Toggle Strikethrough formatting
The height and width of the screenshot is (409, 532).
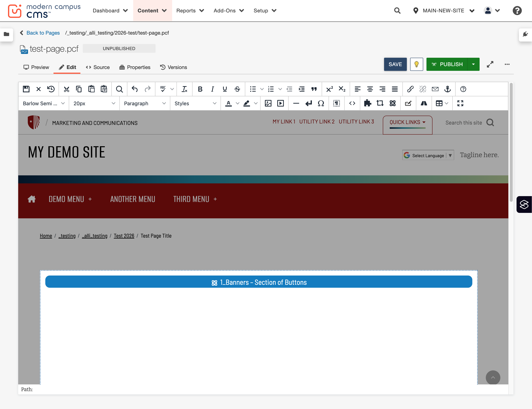click(x=237, y=89)
